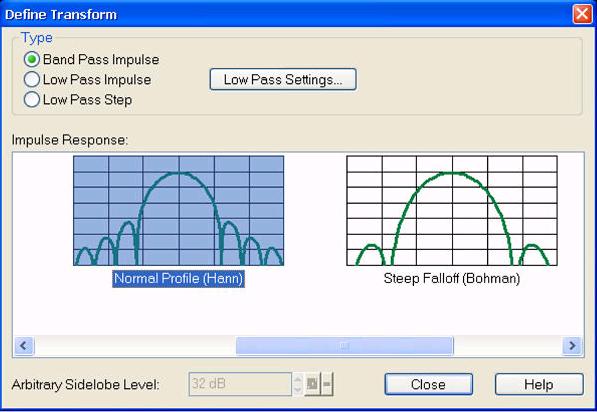This screenshot has height=412, width=597.
Task: Click scrollbar track right of the thumb
Action: 508,346
